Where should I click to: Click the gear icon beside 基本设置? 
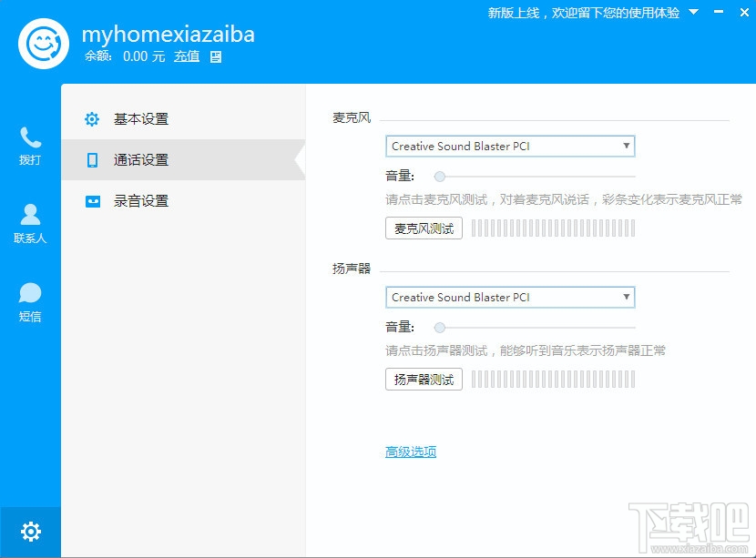[x=91, y=118]
